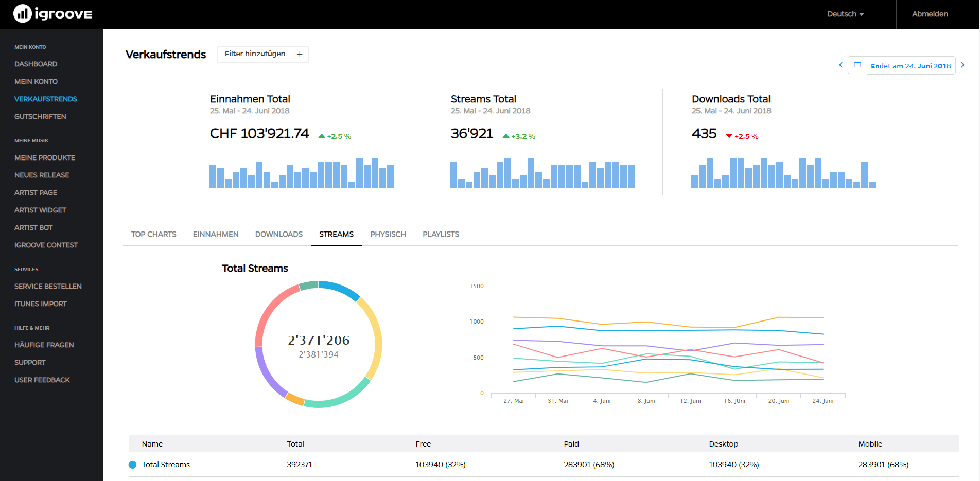The width and height of the screenshot is (980, 481).
Task: Switch to the Einnahmen tab
Action: tap(216, 235)
